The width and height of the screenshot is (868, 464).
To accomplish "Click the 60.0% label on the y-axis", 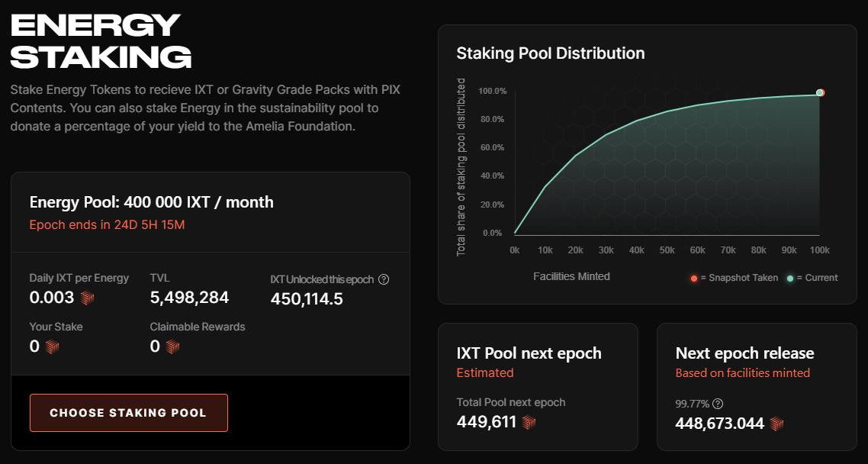I will click(x=492, y=148).
